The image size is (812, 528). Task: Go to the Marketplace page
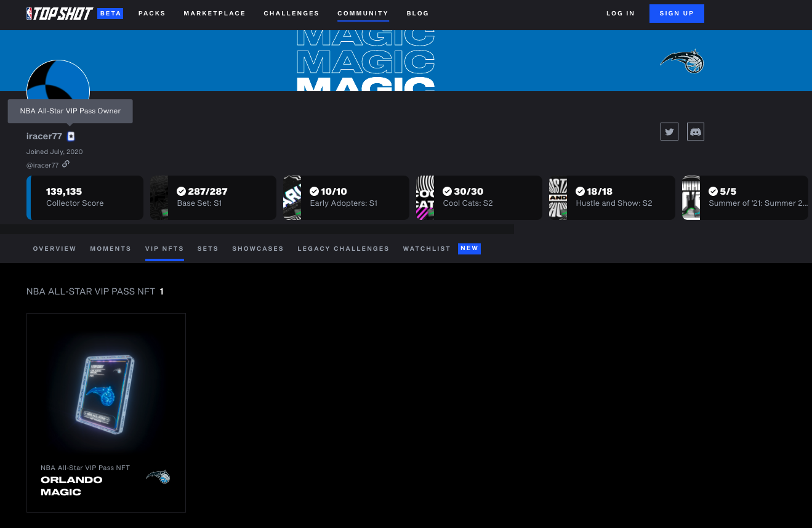[x=214, y=14]
